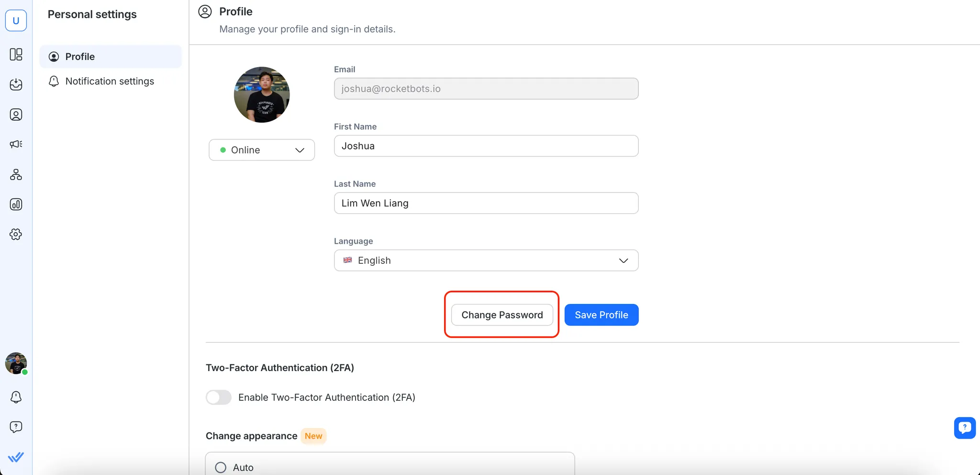The width and height of the screenshot is (980, 475).
Task: Expand the Online status dropdown
Action: click(x=262, y=150)
